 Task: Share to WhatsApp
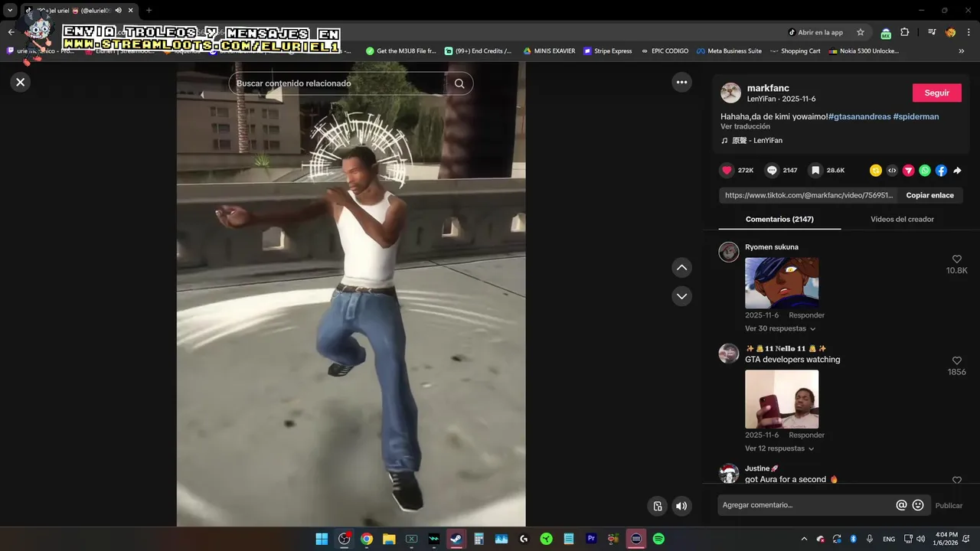coord(925,171)
